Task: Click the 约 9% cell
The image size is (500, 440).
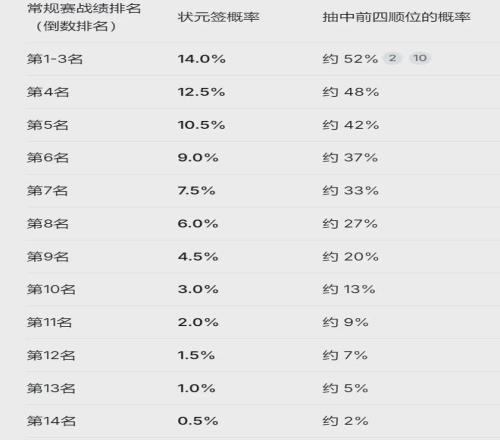Action: (x=345, y=322)
